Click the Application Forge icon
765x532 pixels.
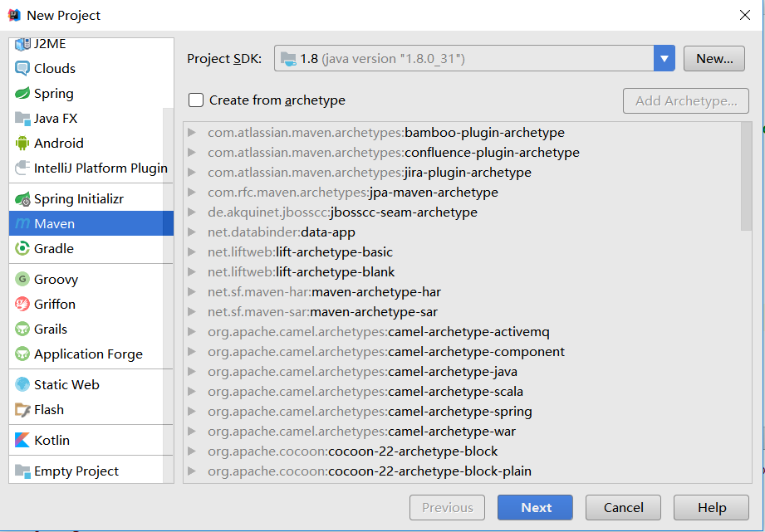coord(22,354)
